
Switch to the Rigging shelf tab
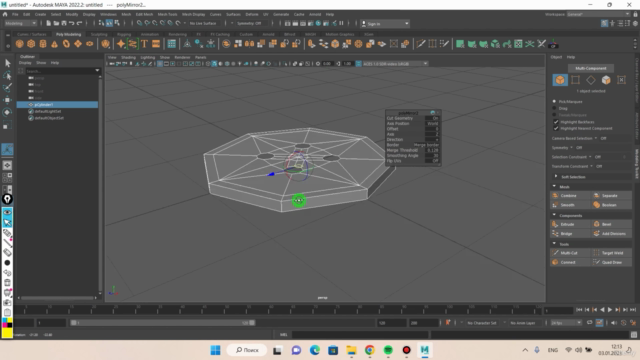[x=124, y=34]
